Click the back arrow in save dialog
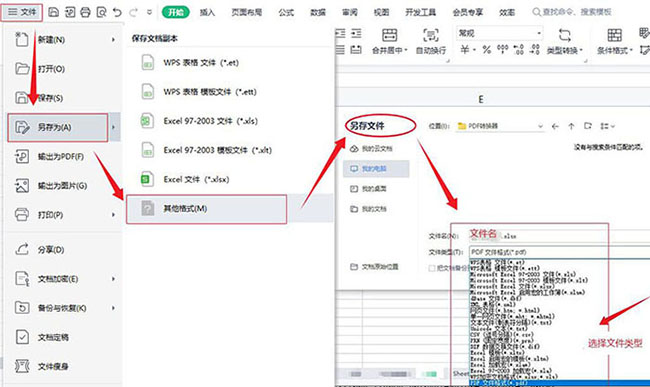Viewport: 650px width, 387px height. [x=555, y=126]
